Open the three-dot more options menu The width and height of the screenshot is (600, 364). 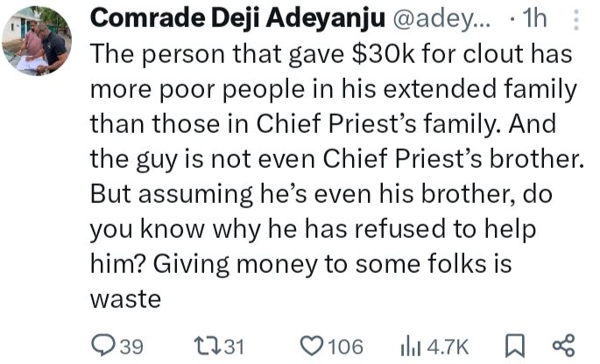[x=575, y=18]
